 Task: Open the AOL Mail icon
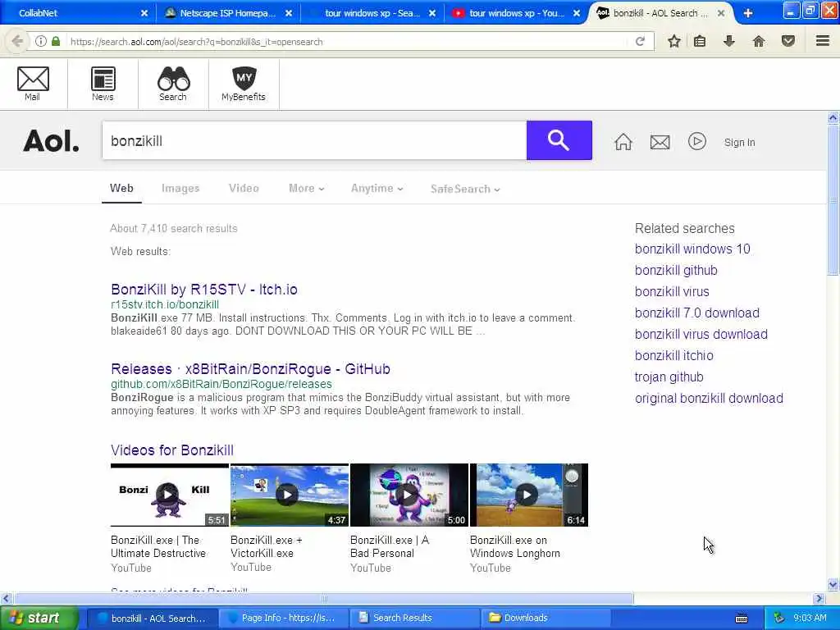coord(33,84)
